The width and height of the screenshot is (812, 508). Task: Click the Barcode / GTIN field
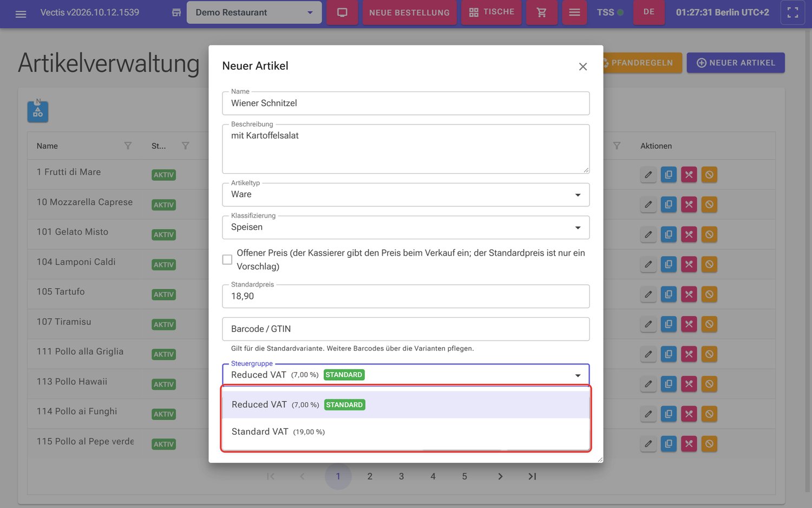405,329
